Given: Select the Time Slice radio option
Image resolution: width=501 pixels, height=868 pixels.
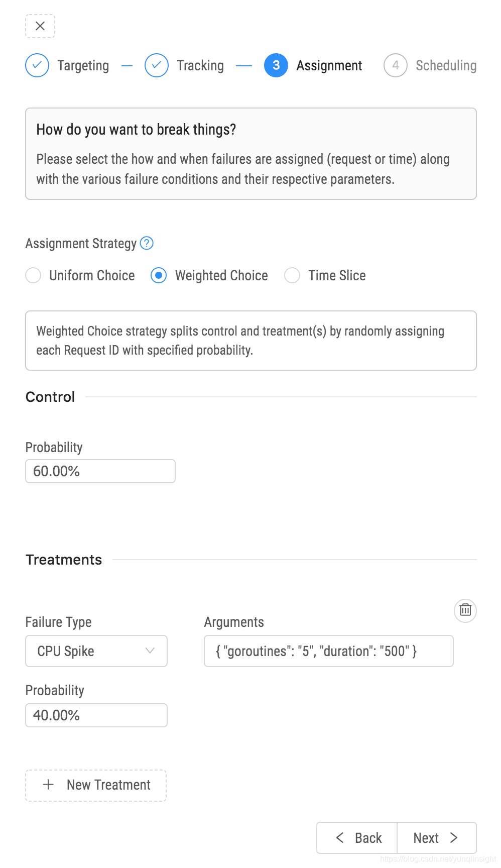Looking at the screenshot, I should tap(292, 275).
